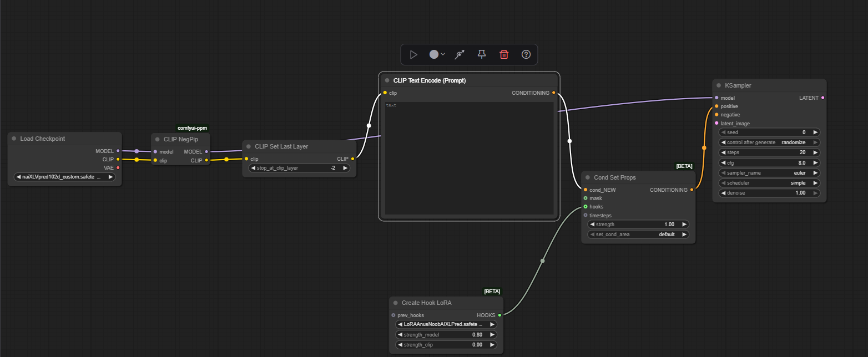Collapse the CLIP Text Encode (Prompt) node title dot

pyautogui.click(x=387, y=80)
